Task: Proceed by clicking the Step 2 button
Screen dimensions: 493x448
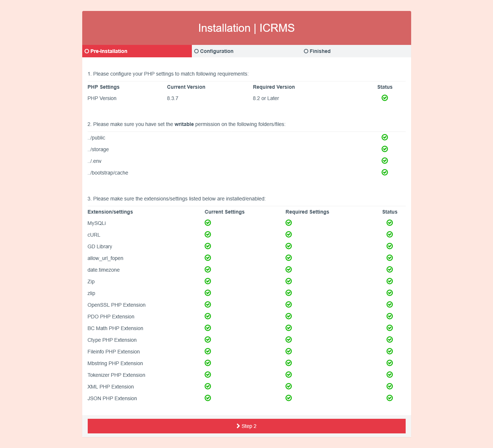Action: (246, 426)
